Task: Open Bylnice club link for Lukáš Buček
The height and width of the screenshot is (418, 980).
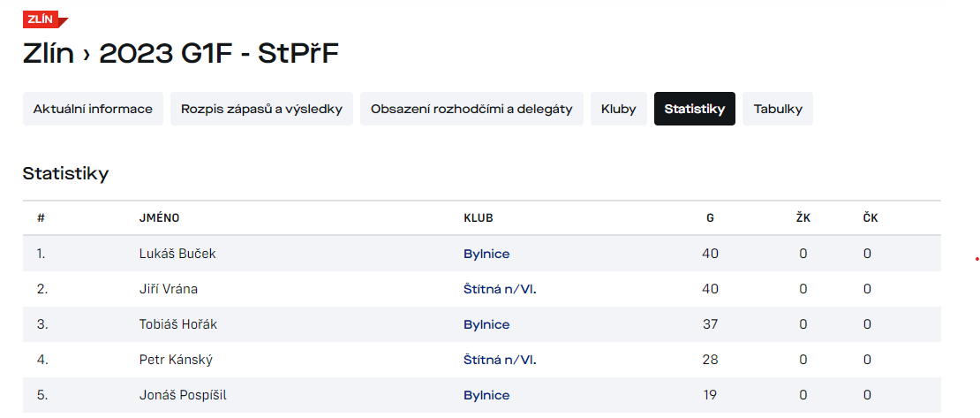Action: pos(486,254)
